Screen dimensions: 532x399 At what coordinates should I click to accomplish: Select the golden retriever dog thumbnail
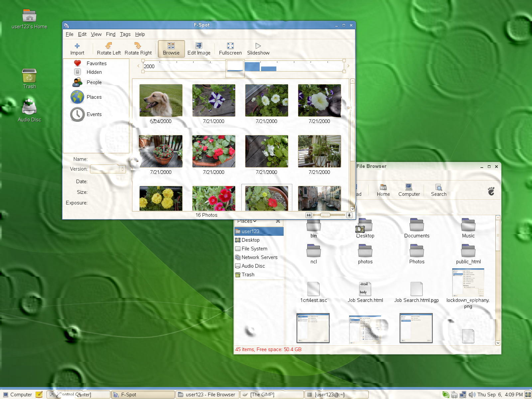161,100
